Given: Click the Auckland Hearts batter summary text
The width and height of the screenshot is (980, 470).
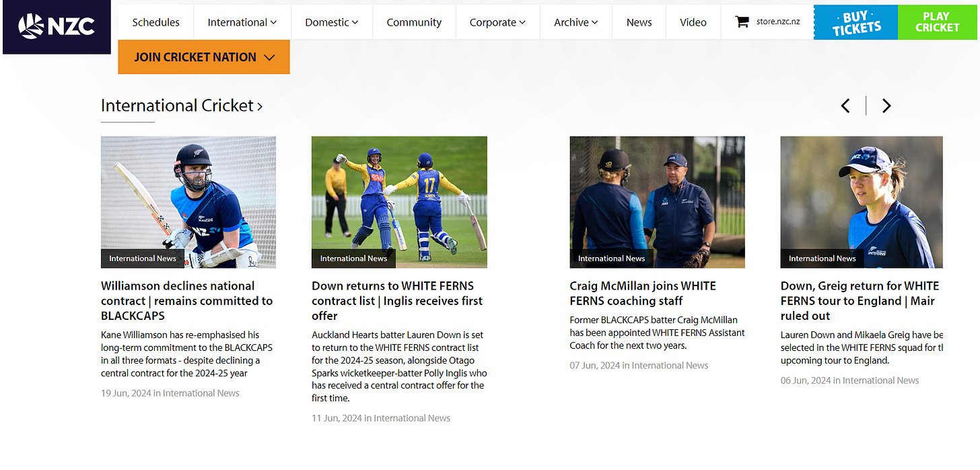Looking at the screenshot, I should [399, 366].
